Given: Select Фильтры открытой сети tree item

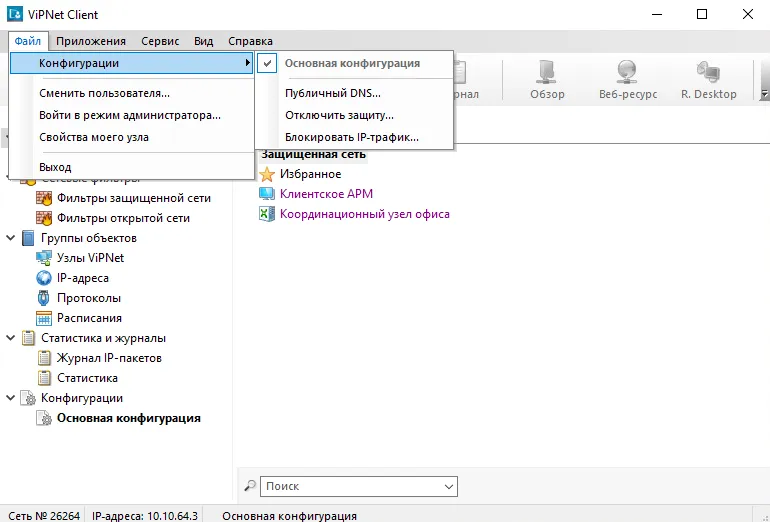Looking at the screenshot, I should coord(123,218).
